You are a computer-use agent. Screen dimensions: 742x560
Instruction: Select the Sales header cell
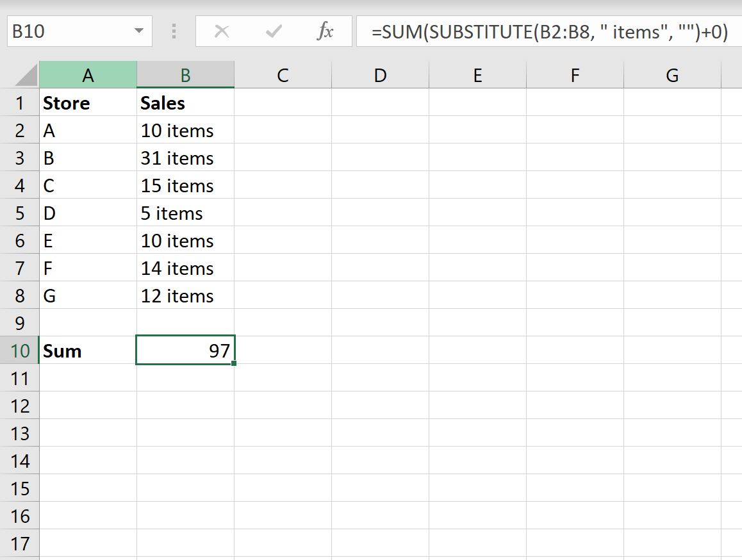pyautogui.click(x=185, y=103)
